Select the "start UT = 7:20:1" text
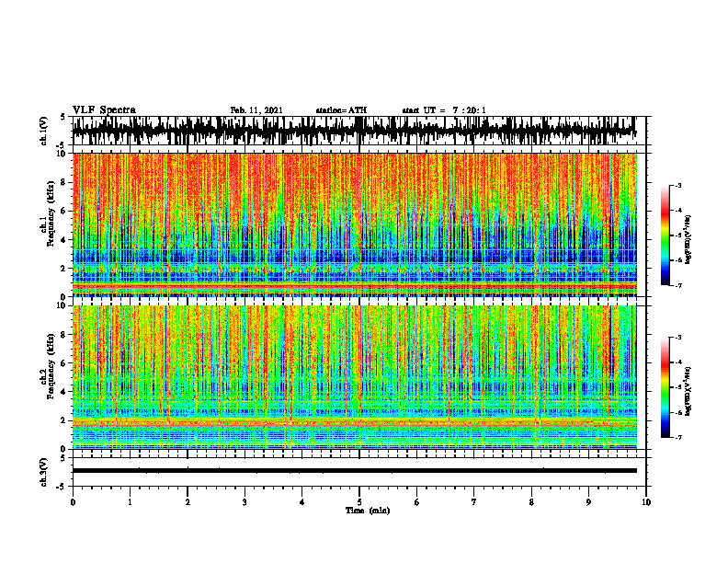 (444, 110)
